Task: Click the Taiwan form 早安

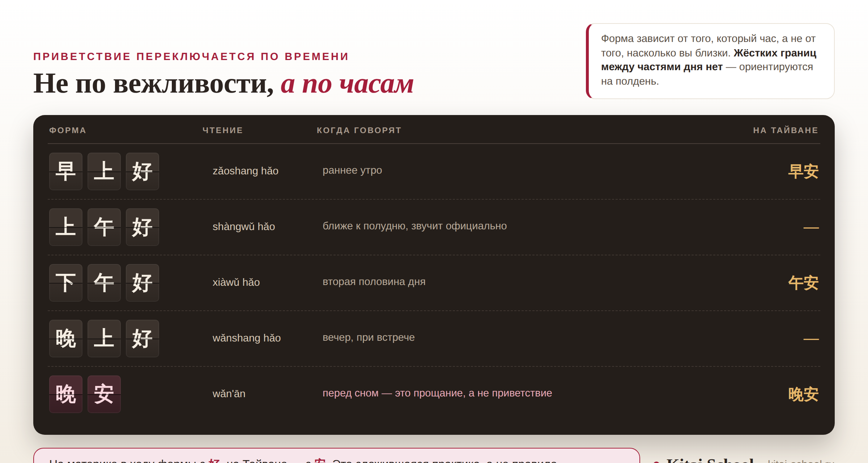Action: point(803,171)
